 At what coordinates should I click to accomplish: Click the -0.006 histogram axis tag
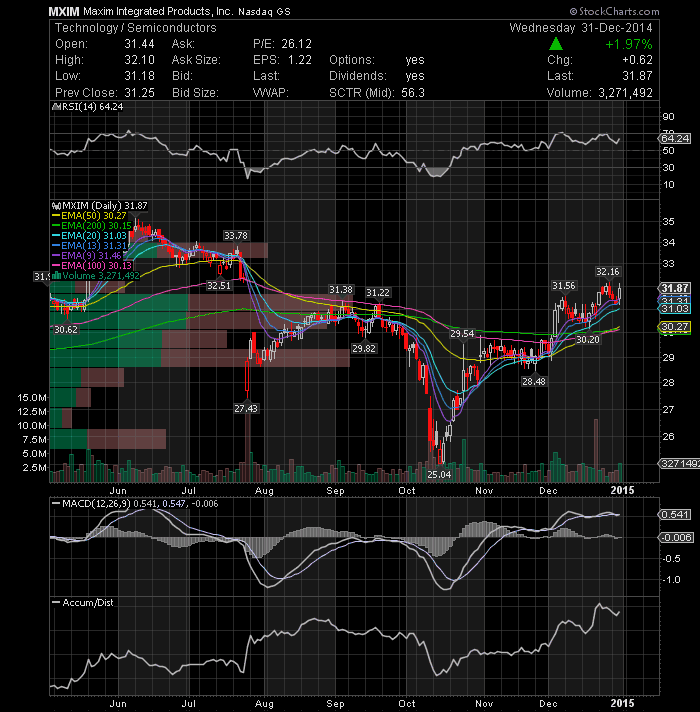tap(676, 538)
